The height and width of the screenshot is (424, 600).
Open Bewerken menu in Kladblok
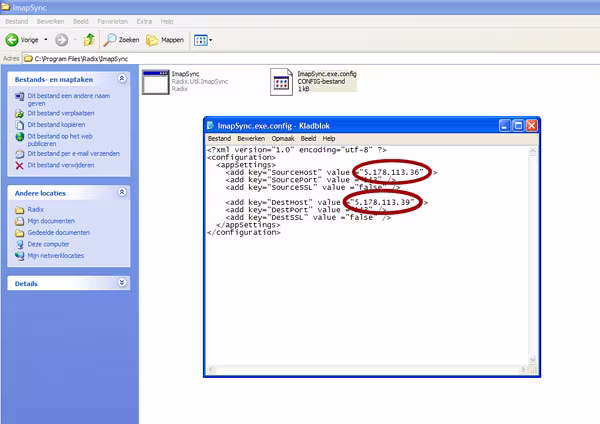251,139
